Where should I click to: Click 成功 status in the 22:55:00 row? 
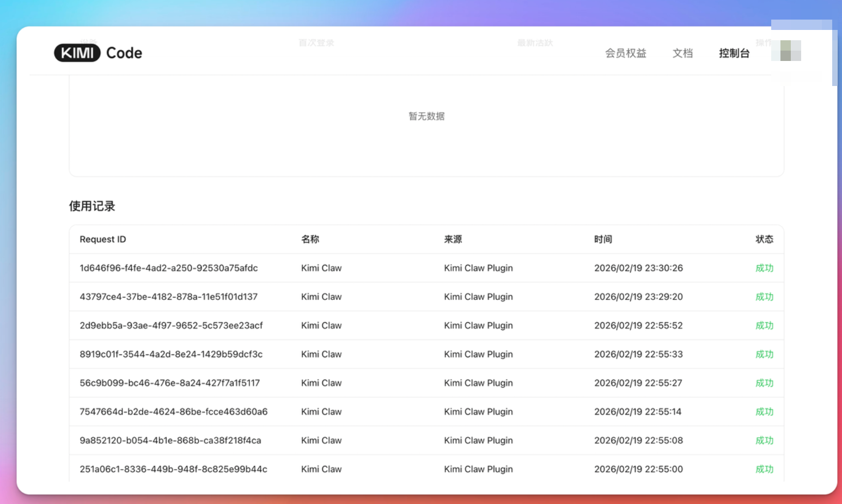pyautogui.click(x=764, y=469)
